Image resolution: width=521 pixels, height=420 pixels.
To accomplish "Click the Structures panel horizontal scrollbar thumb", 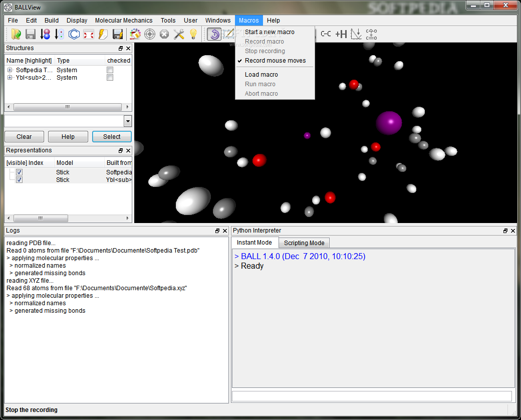I will click(68, 107).
